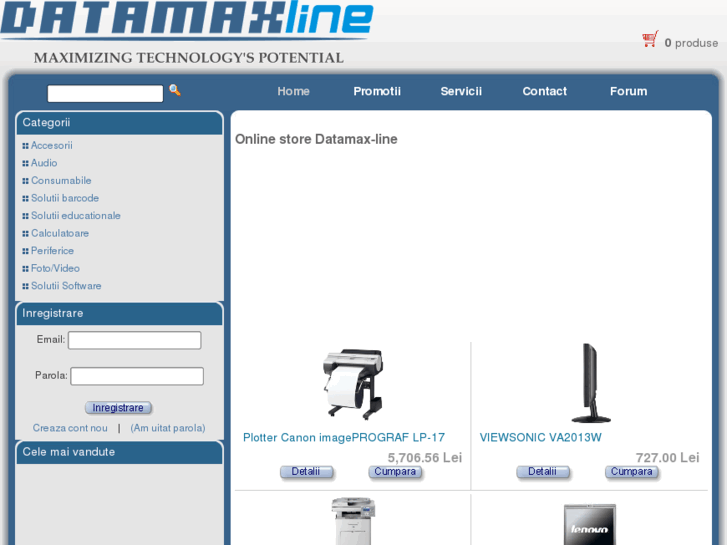Image resolution: width=727 pixels, height=545 pixels.
Task: Open the Foto/Video category
Action: [x=55, y=269]
